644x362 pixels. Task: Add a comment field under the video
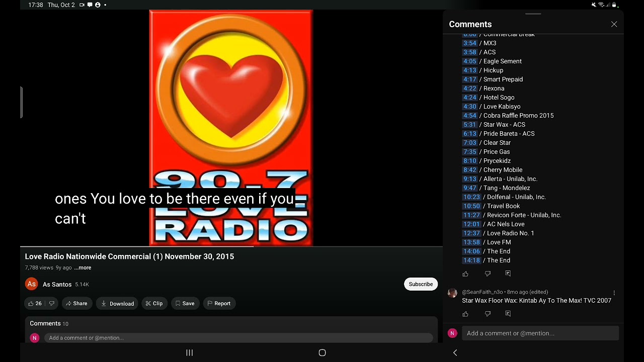click(x=238, y=338)
